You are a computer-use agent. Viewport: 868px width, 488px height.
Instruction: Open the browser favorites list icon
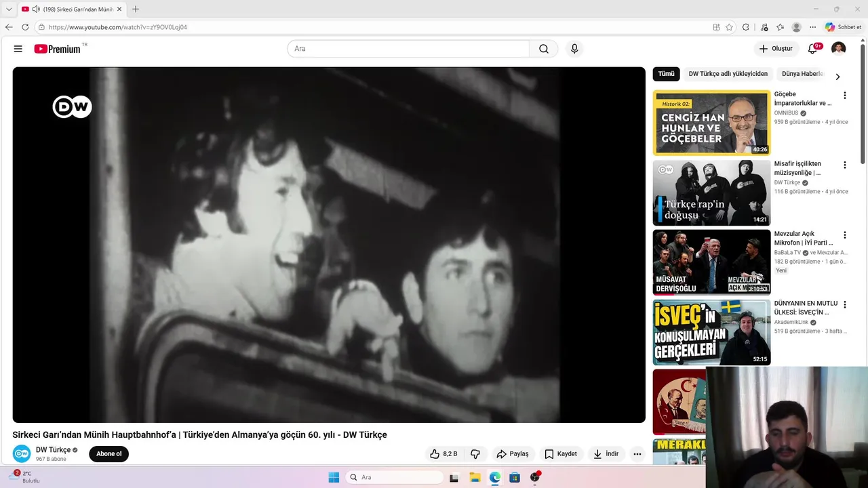click(x=780, y=27)
